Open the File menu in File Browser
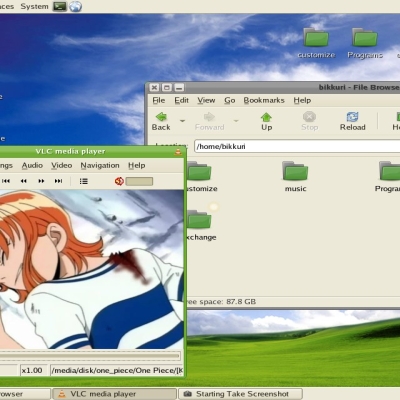Image resolution: width=400 pixels, height=400 pixels. (159, 100)
